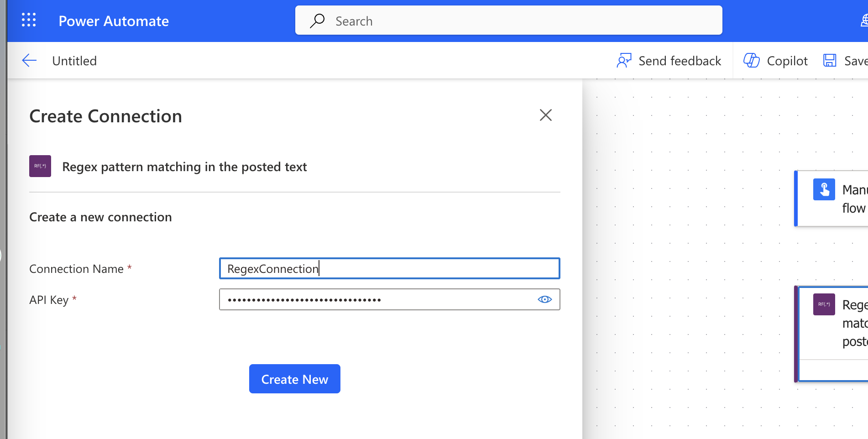Click the Send feedback label text

[679, 60]
